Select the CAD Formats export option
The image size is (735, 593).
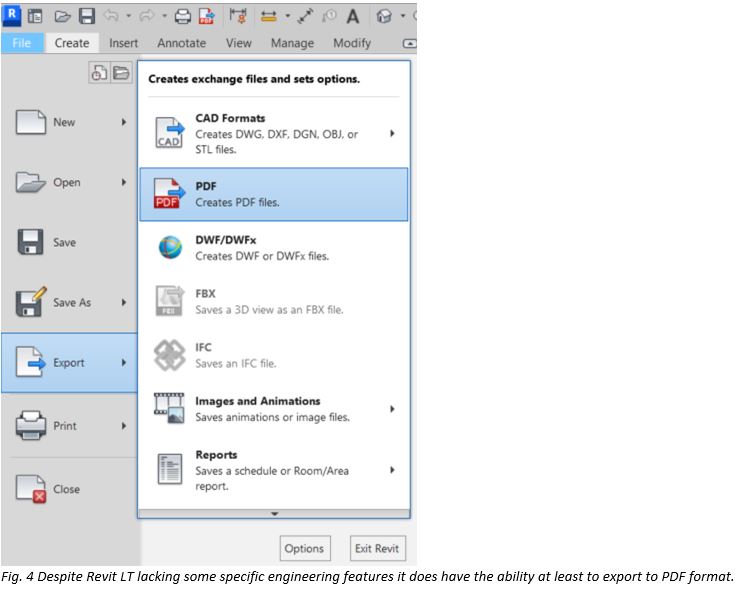(274, 133)
